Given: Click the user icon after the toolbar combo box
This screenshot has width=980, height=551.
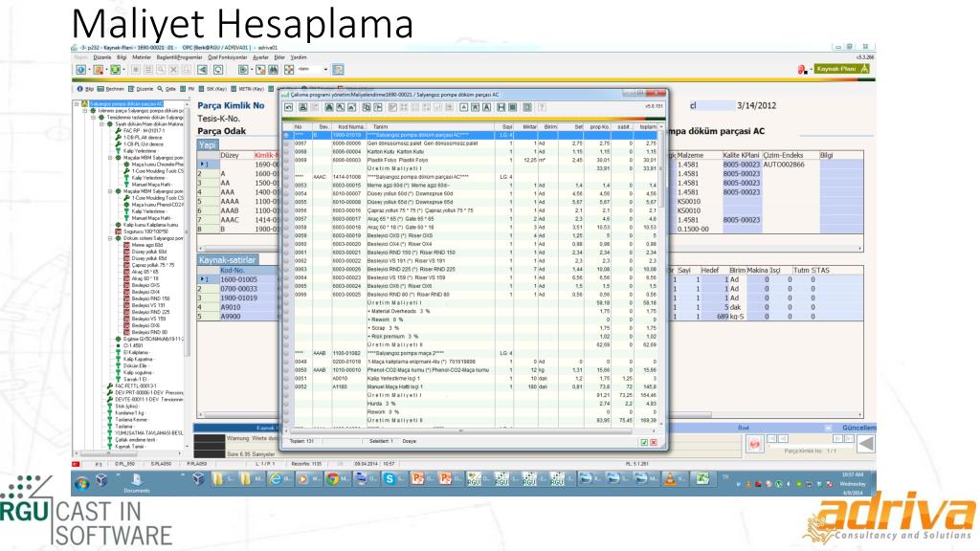Looking at the screenshot, I should [338, 70].
